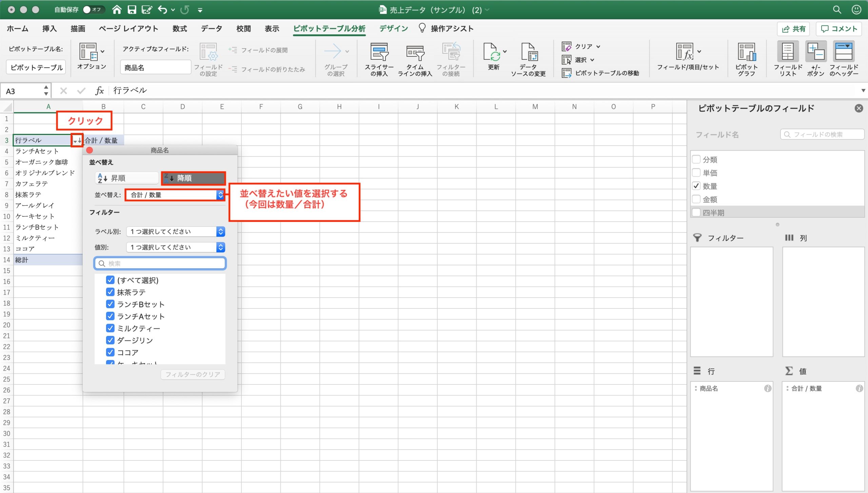Open the 値別 filter dropdown
This screenshot has width=868, height=493.
[175, 247]
